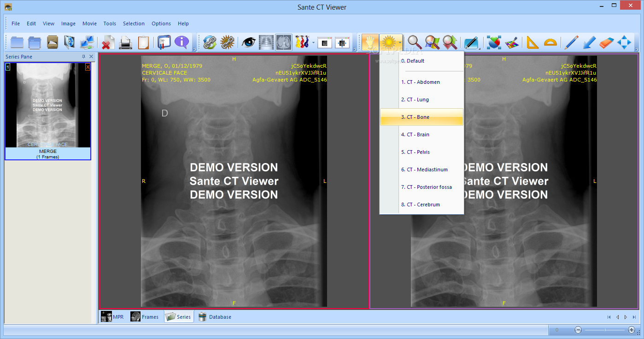Select the black pen annotation tool
Viewport: 644px width, 339px height.
(x=471, y=42)
